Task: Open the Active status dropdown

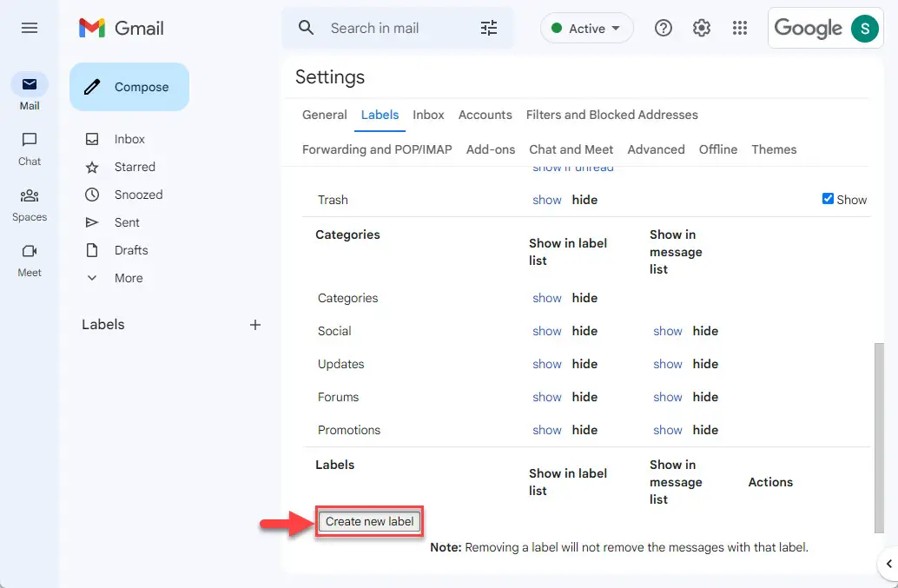Action: pos(586,28)
